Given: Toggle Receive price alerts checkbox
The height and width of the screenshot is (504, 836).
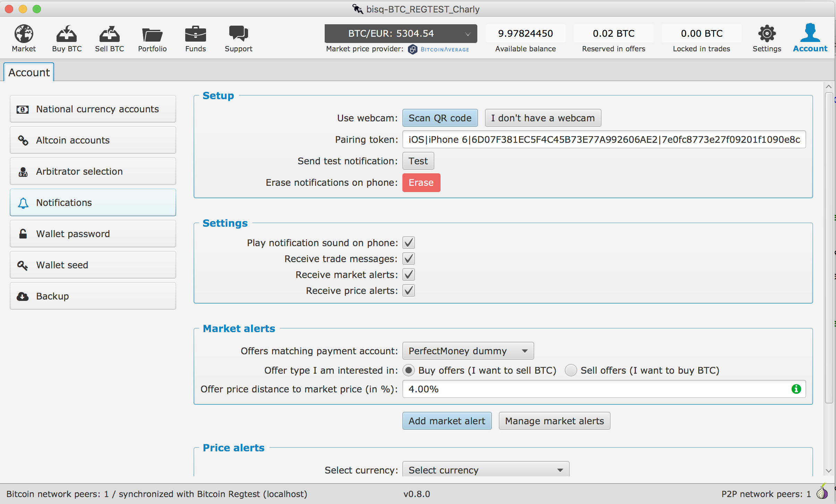Looking at the screenshot, I should click(409, 290).
